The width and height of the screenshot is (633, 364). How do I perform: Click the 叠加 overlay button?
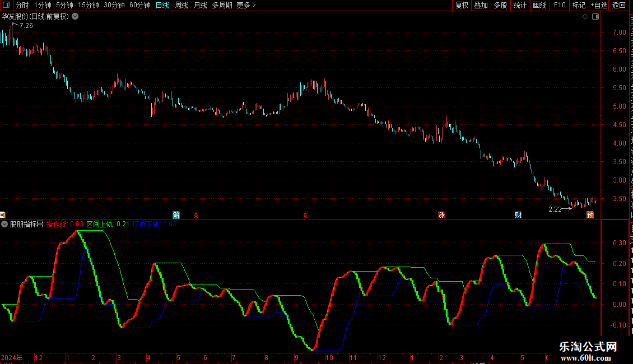(x=481, y=5)
